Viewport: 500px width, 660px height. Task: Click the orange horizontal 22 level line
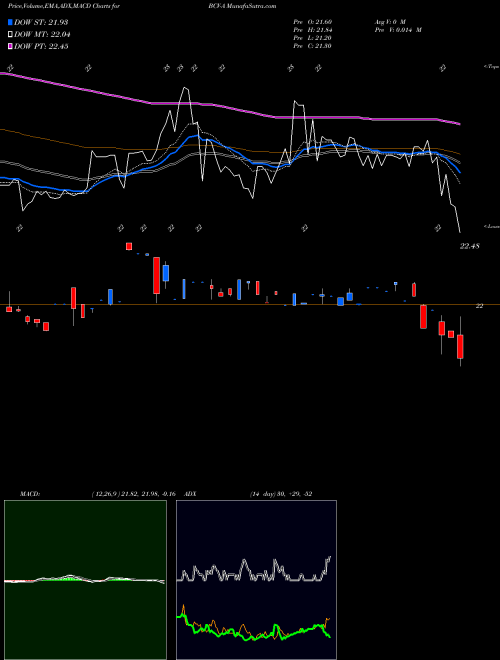point(250,304)
